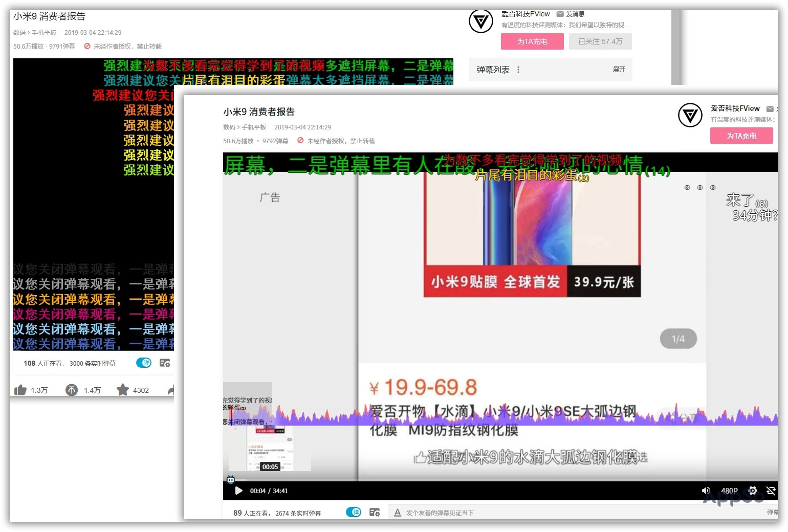Click the 已关注 57.4万 follow button
The width and height of the screenshot is (788, 532).
(600, 41)
